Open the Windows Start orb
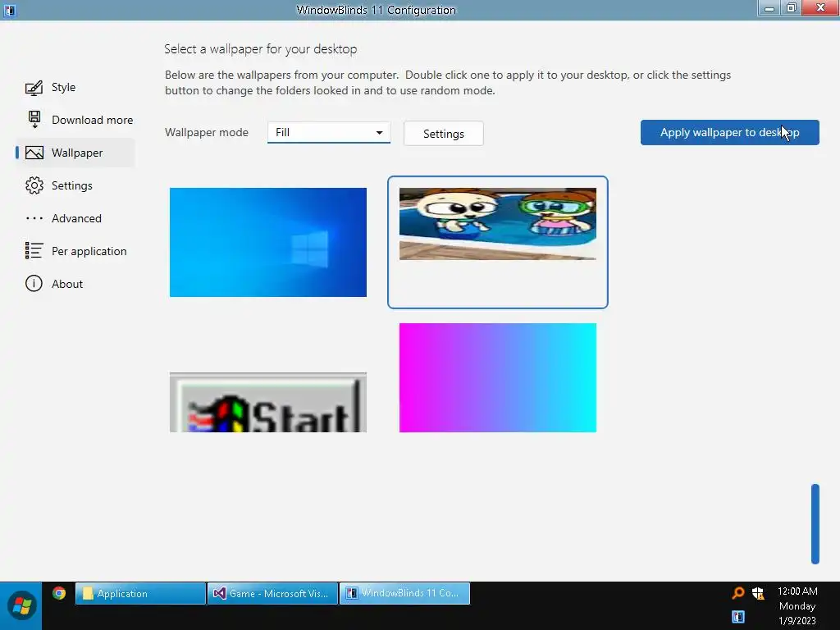The width and height of the screenshot is (840, 630). point(21,605)
